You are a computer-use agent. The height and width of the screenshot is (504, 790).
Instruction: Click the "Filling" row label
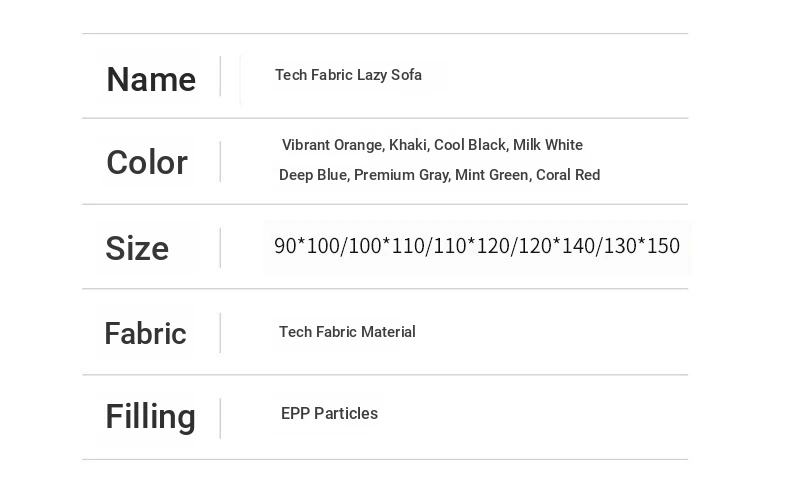(150, 416)
